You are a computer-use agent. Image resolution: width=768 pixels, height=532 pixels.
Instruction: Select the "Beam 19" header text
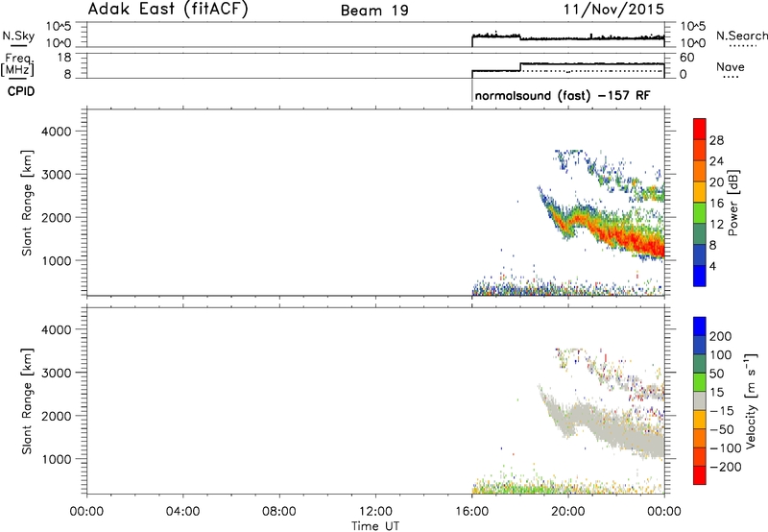374,11
